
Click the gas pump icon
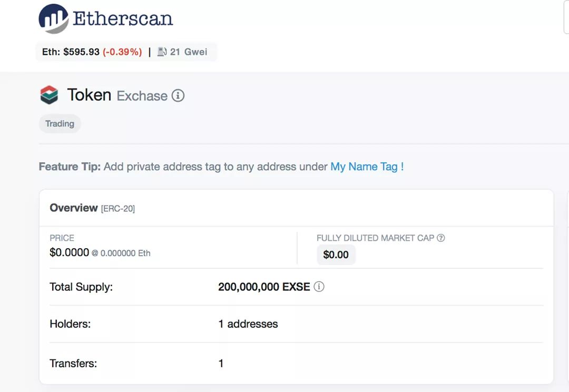click(162, 52)
